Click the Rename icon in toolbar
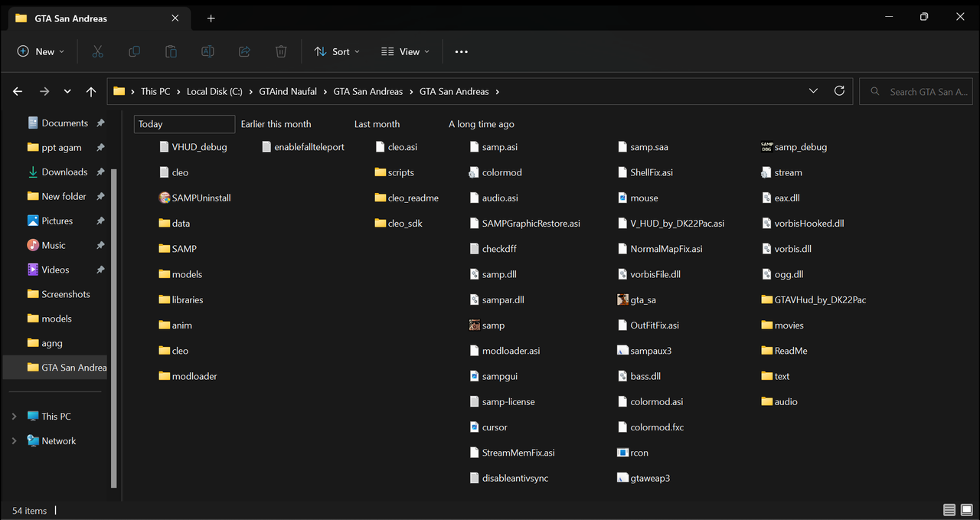980x520 pixels. (x=207, y=51)
